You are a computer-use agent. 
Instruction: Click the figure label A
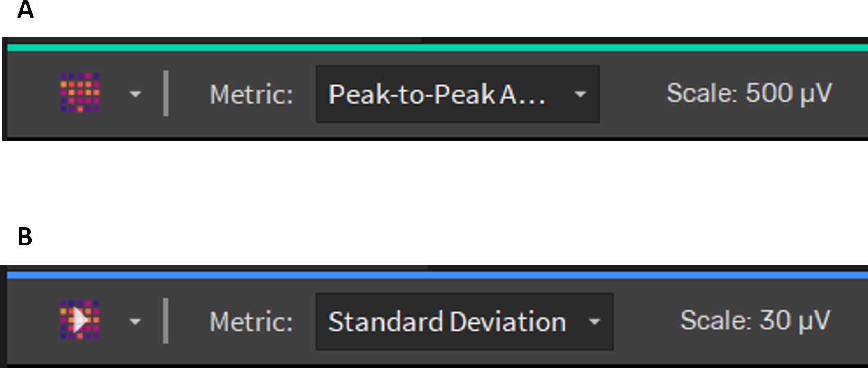[x=25, y=10]
